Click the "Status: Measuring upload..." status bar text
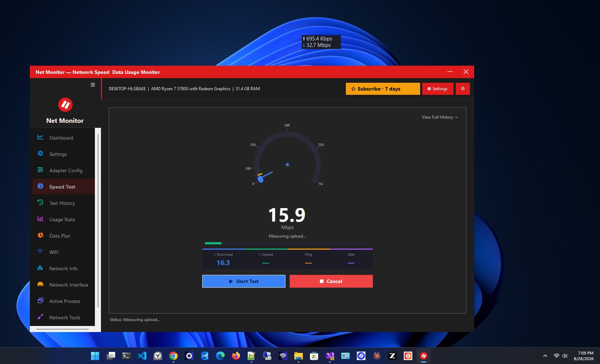 tap(135, 320)
